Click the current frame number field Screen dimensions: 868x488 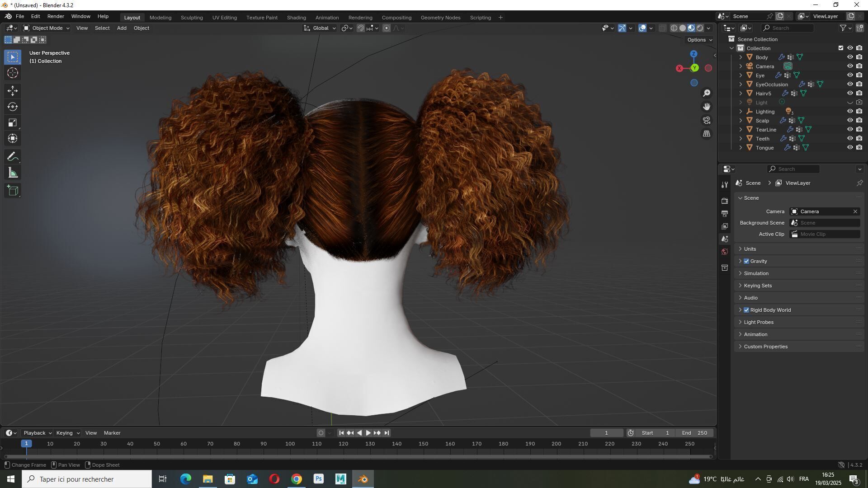[606, 433]
